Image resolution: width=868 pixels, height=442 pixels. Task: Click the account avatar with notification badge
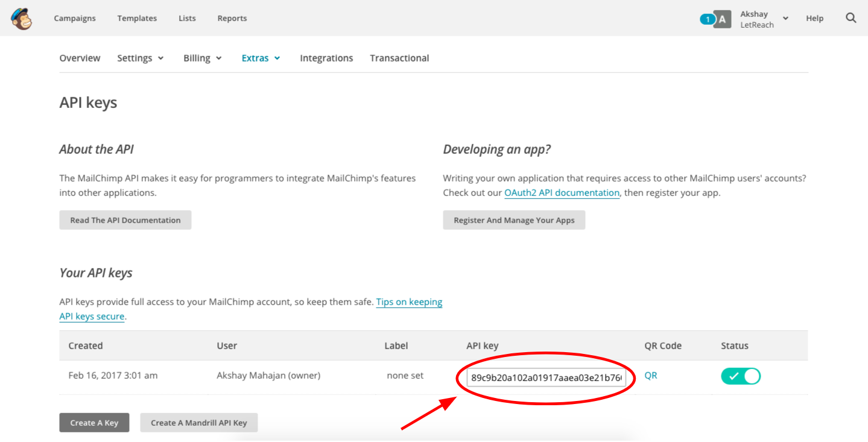click(715, 19)
